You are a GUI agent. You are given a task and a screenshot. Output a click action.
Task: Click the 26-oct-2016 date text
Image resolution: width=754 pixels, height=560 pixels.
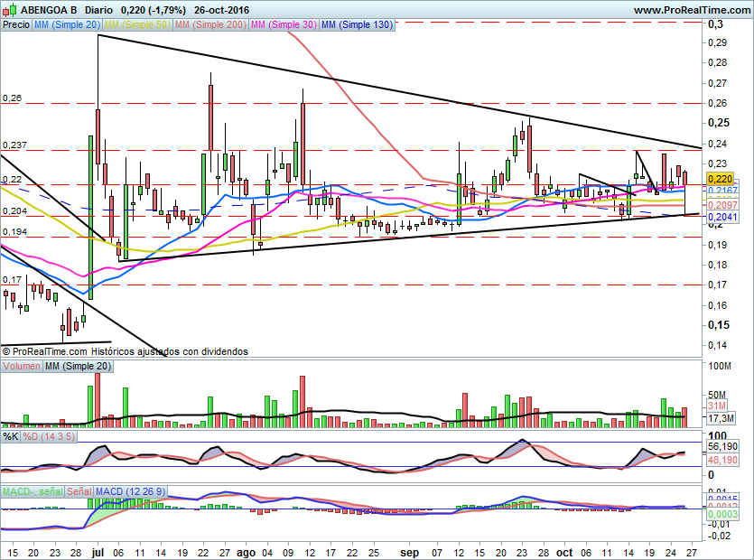point(221,10)
